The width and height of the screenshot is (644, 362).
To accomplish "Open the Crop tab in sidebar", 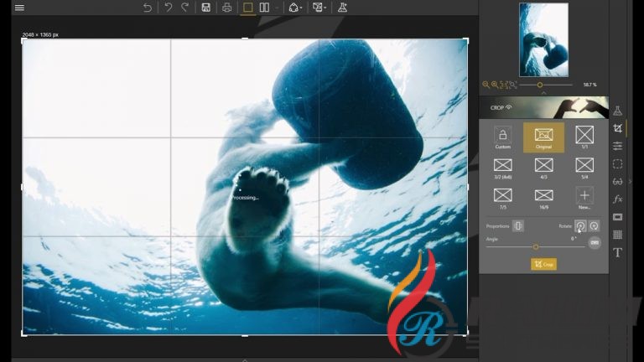I will tap(617, 128).
